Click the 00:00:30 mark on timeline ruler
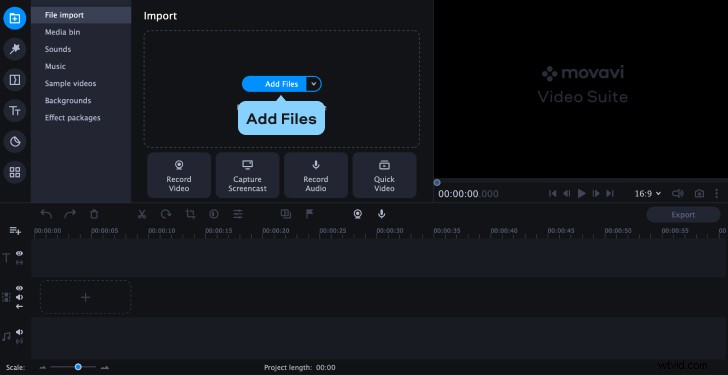The height and width of the screenshot is (375, 728). pyautogui.click(x=390, y=231)
